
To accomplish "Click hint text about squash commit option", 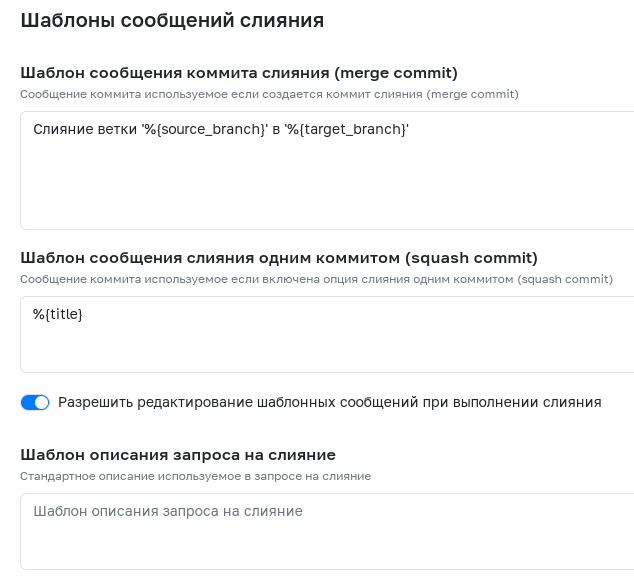I will (317, 279).
